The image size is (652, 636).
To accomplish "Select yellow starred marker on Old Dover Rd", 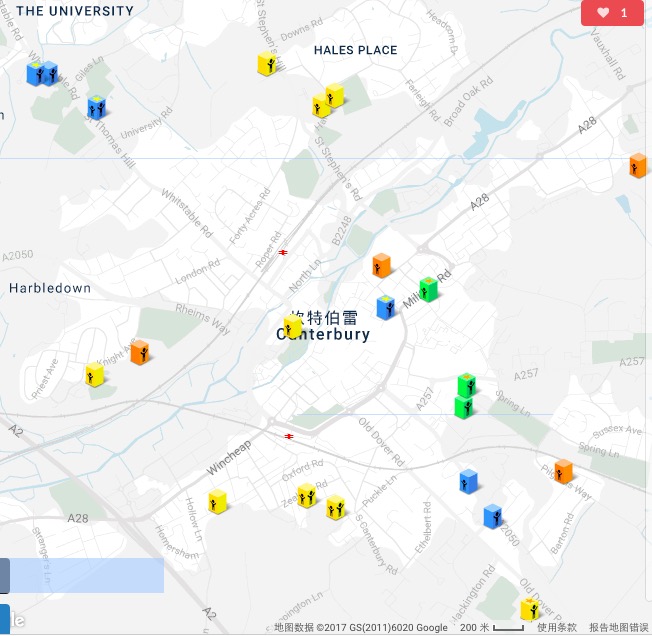I will pyautogui.click(x=530, y=609).
